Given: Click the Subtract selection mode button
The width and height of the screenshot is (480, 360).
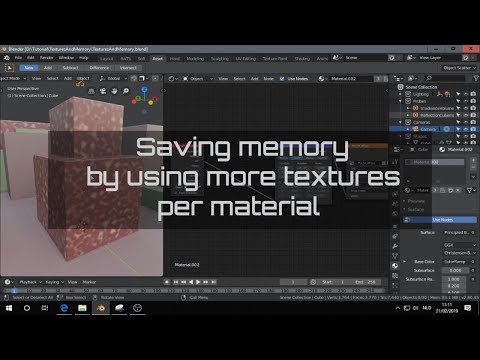Looking at the screenshot, I should pyautogui.click(x=70, y=68).
